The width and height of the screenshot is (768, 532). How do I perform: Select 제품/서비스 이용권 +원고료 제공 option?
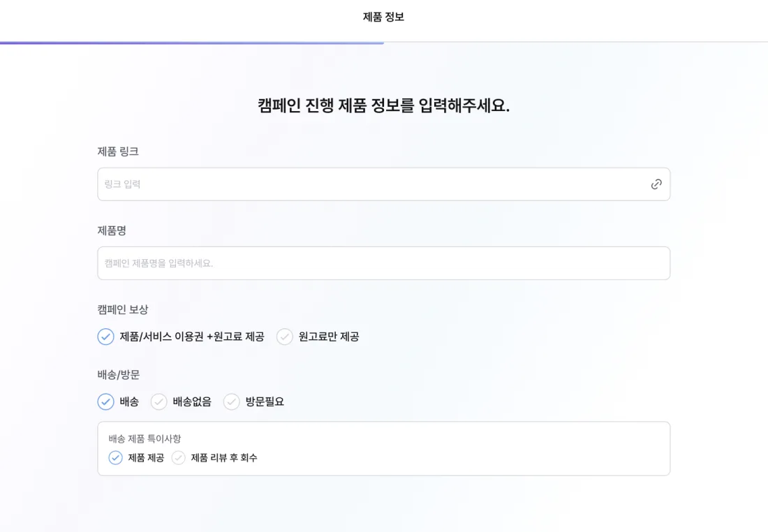coord(181,337)
